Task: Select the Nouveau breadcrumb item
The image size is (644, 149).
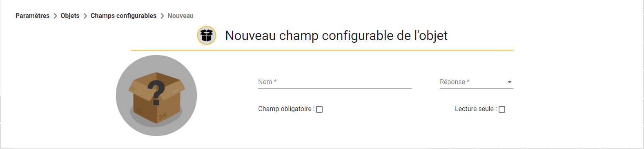Action: [x=180, y=16]
